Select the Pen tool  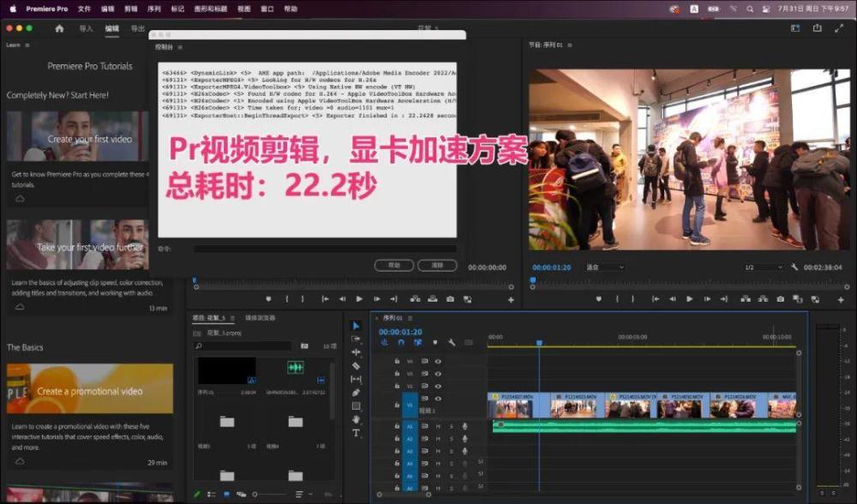click(357, 393)
